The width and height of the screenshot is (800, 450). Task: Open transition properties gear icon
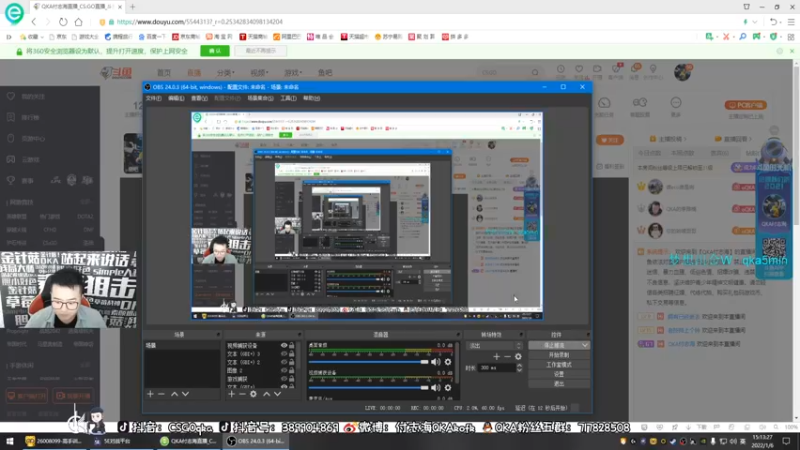click(x=518, y=357)
